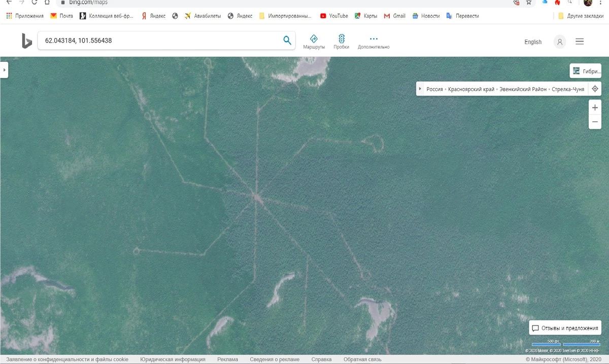The width and height of the screenshot is (609, 364).
Task: Click the locate me icon
Action: click(595, 89)
